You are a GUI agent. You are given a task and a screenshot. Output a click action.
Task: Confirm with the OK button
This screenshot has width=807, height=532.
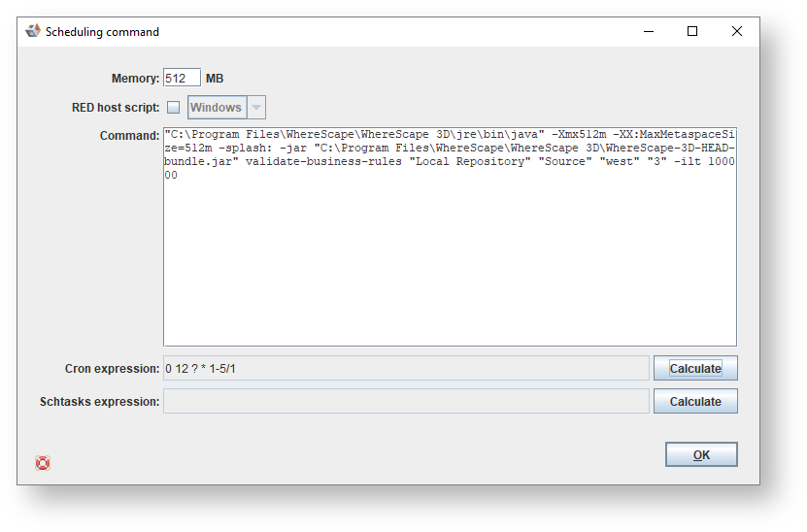pos(701,455)
